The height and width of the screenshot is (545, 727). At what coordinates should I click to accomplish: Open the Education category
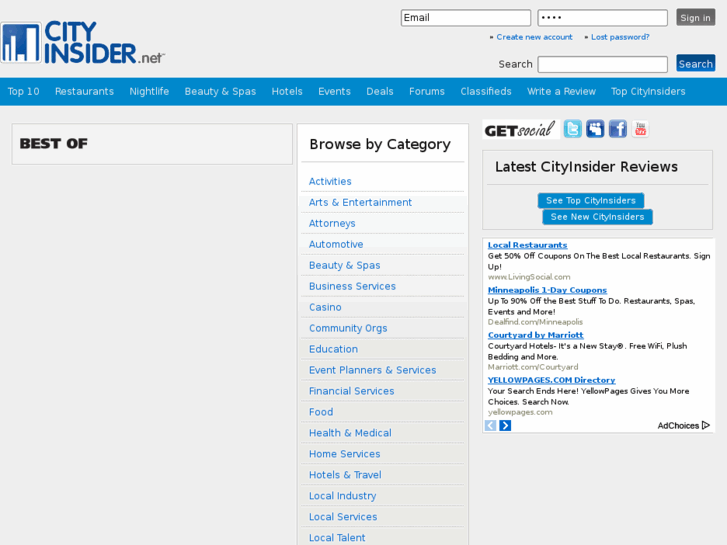[x=333, y=349]
